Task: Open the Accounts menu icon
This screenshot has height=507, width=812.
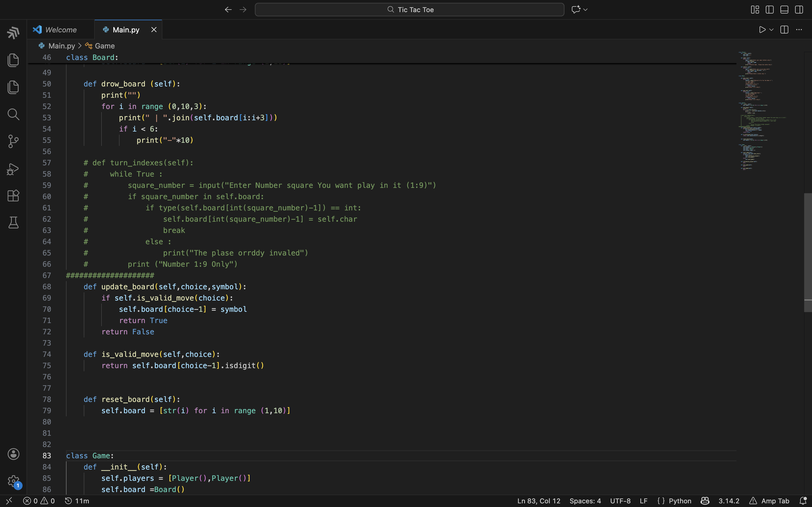Action: pos(14,454)
